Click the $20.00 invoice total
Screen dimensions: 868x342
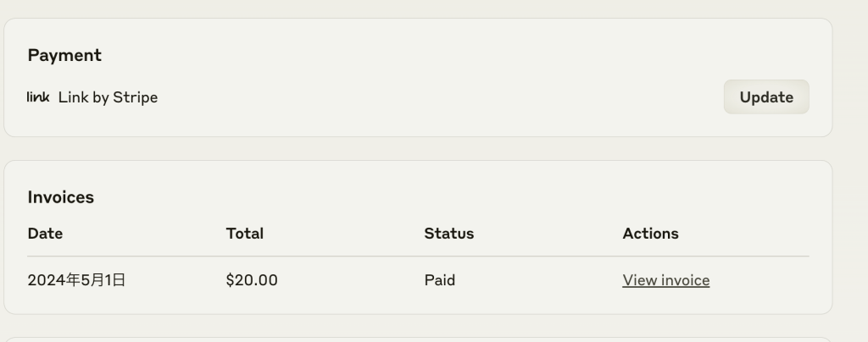pos(252,280)
